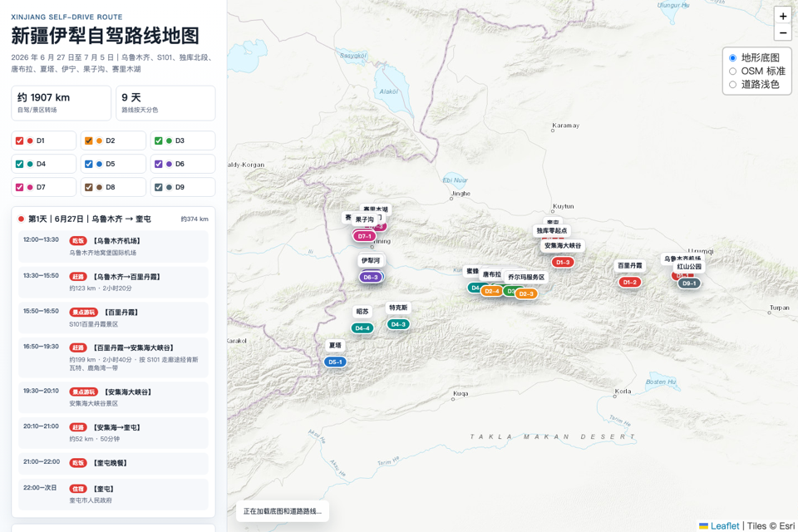Screen dimensions: 798x532
Task: Select the 【奎屯晚餐】 itinerary item
Action: pyautogui.click(x=113, y=463)
